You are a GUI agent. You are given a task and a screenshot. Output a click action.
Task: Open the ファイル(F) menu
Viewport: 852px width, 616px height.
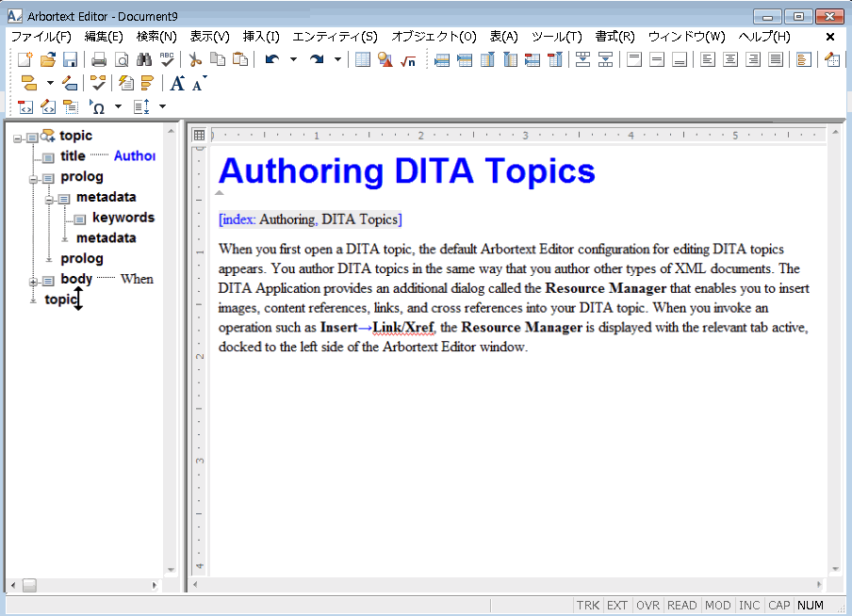[x=41, y=37]
